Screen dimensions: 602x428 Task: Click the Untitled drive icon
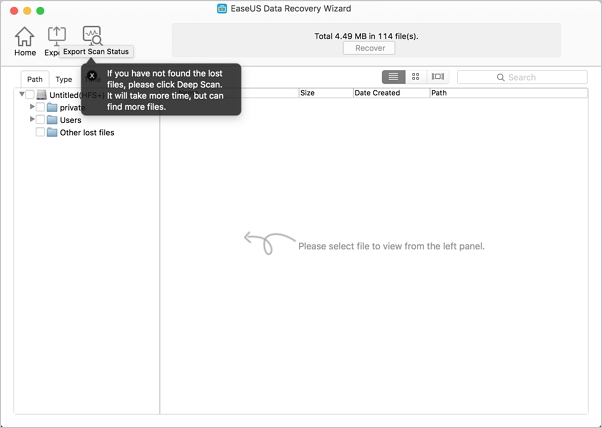coord(42,94)
